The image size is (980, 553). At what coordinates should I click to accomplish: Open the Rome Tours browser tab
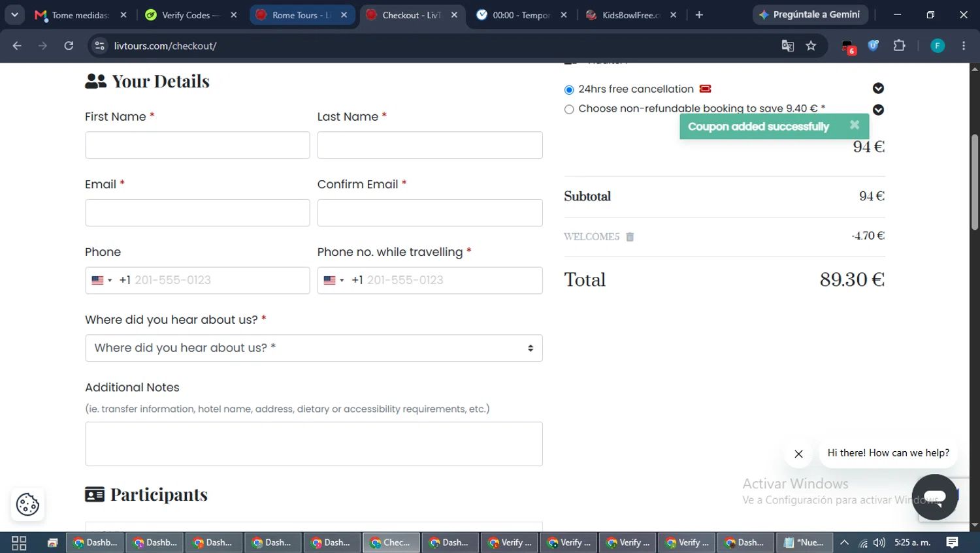[x=301, y=15]
